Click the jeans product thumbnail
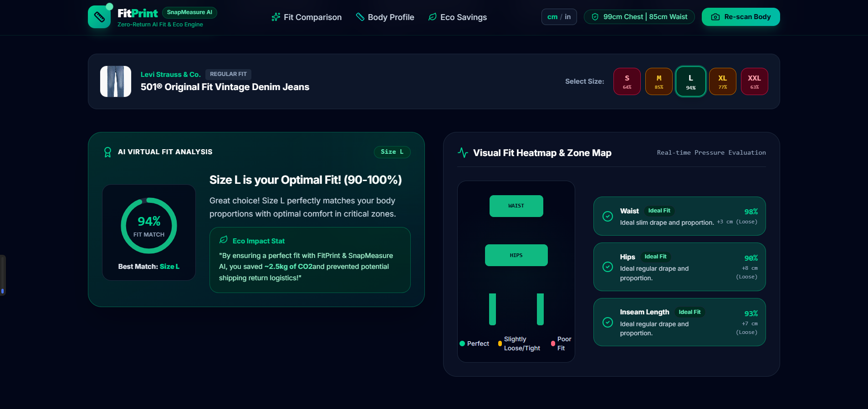Viewport: 868px width, 409px height. tap(116, 81)
